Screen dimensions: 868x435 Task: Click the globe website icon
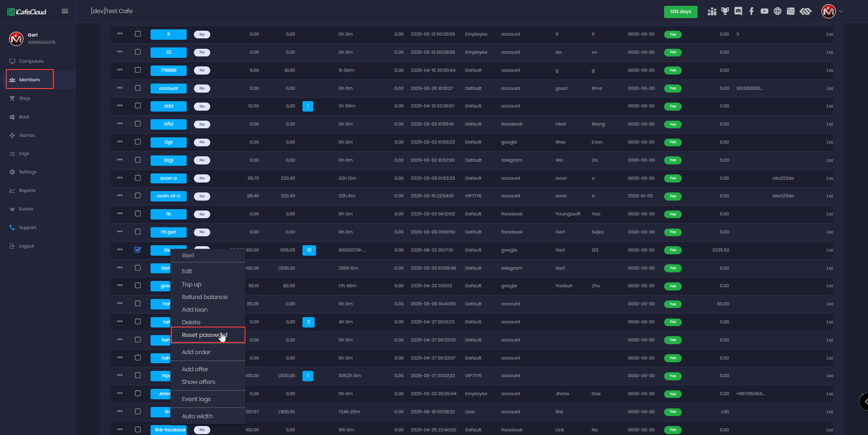(778, 11)
